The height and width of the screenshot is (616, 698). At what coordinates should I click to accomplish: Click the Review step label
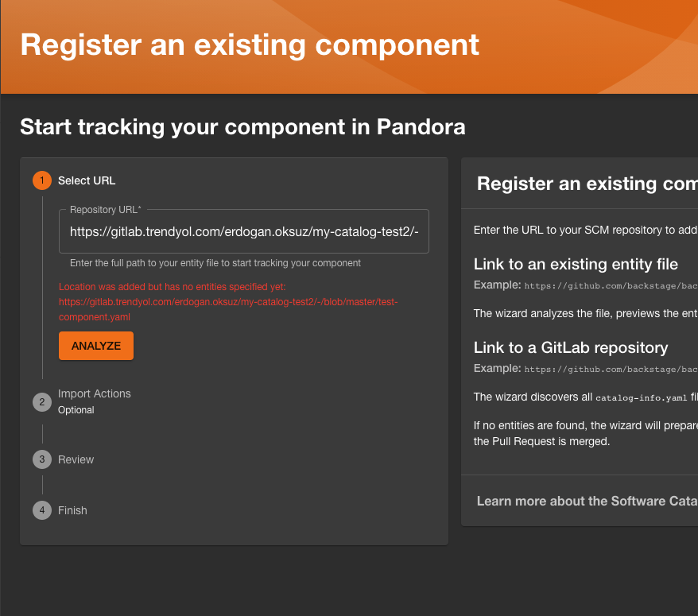tap(76, 459)
